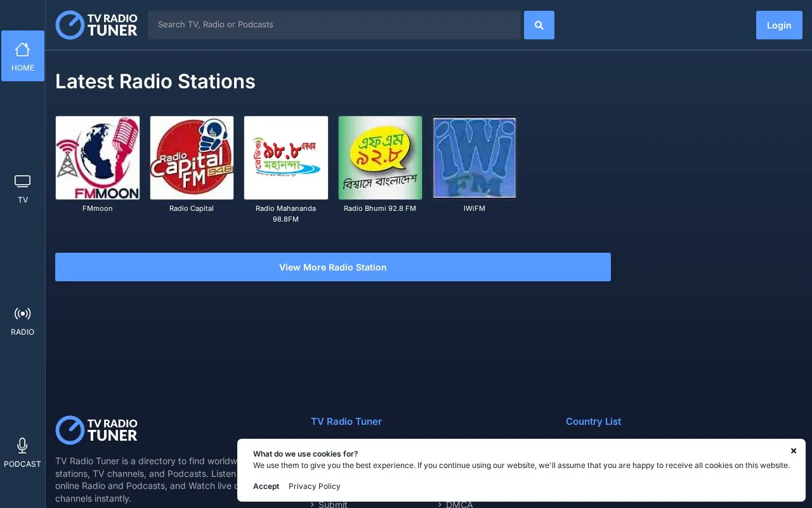Open the Radio Bhumi 92.8 FM logo

pos(380,157)
